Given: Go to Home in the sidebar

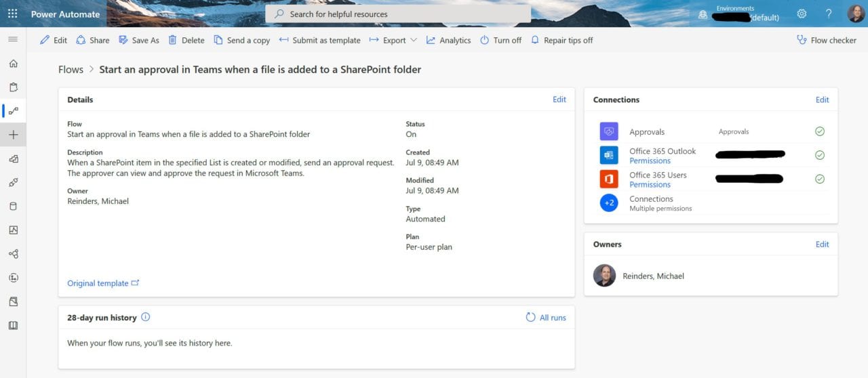Looking at the screenshot, I should click(x=13, y=64).
